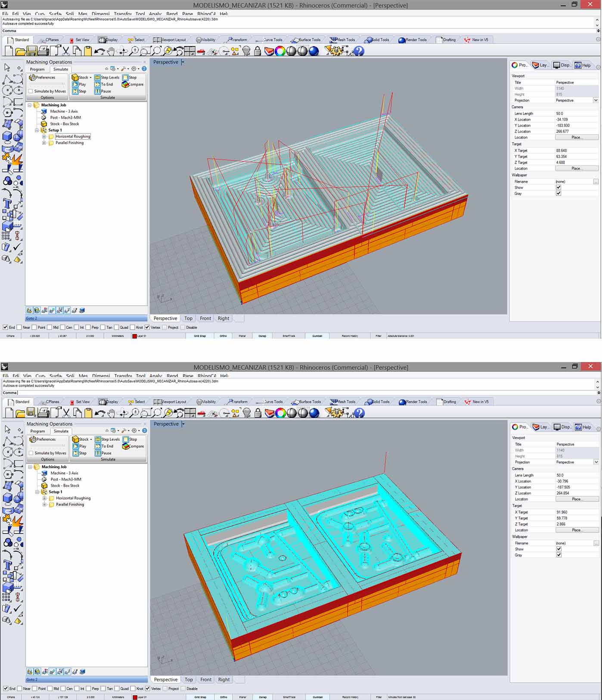
Task: Click the blue Render sphere icon, upper window
Action: pos(314,51)
